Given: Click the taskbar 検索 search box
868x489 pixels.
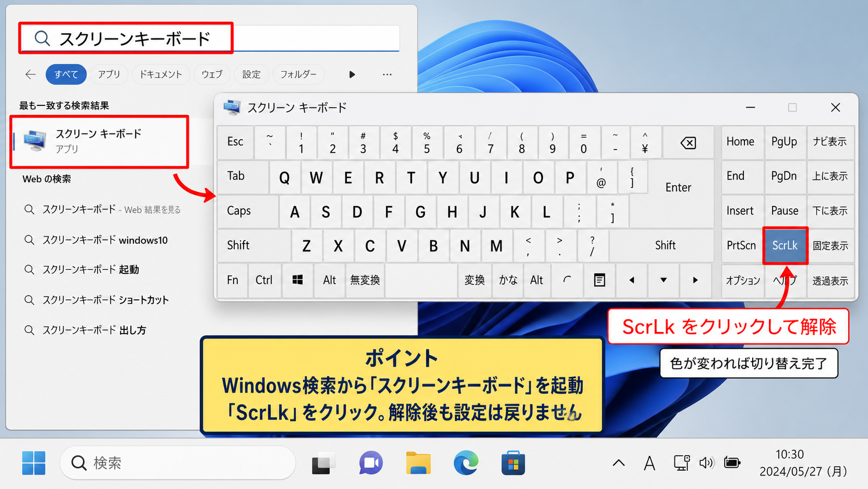Looking at the screenshot, I should pos(178,463).
